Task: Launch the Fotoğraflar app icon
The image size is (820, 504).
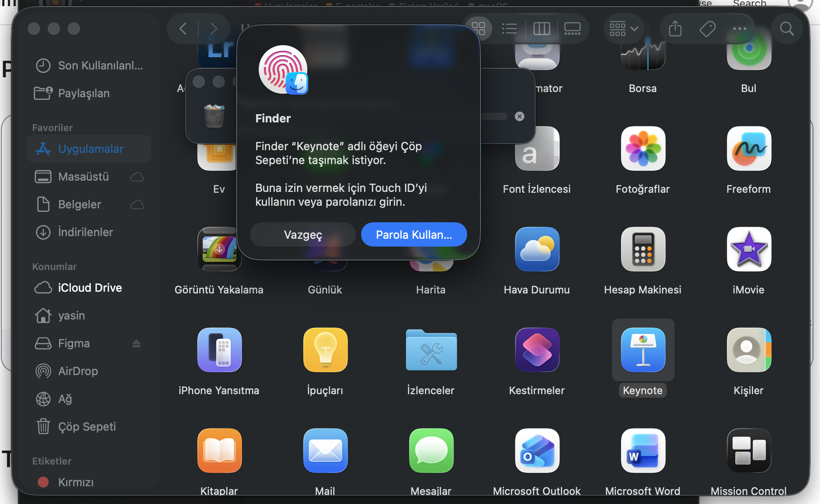Action: tap(643, 148)
